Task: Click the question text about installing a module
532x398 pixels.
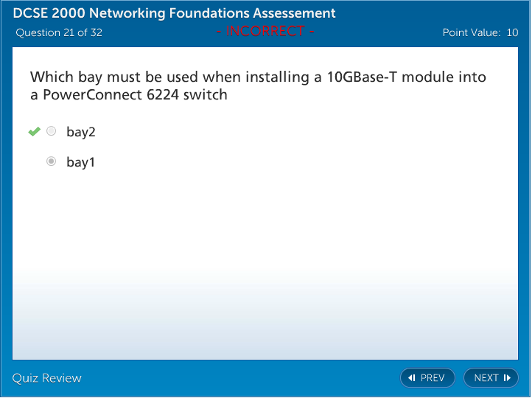Action: (258, 85)
